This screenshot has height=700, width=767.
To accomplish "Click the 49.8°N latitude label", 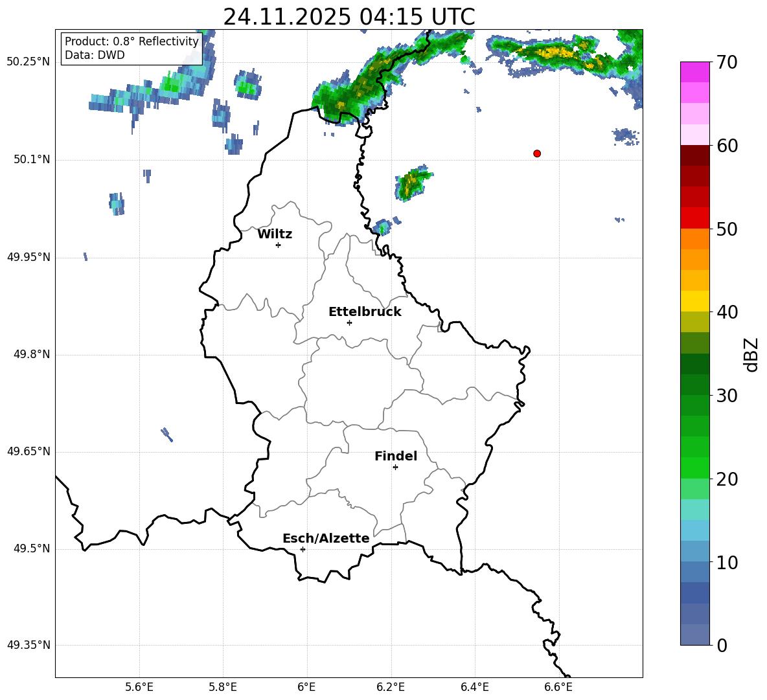I will click(32, 354).
